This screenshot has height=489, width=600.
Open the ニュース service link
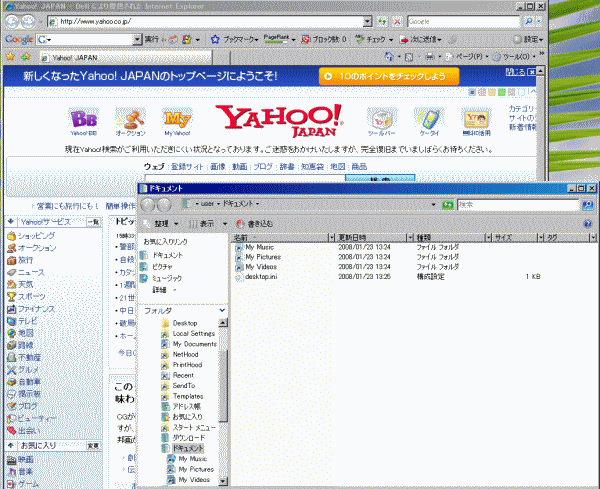(31, 272)
